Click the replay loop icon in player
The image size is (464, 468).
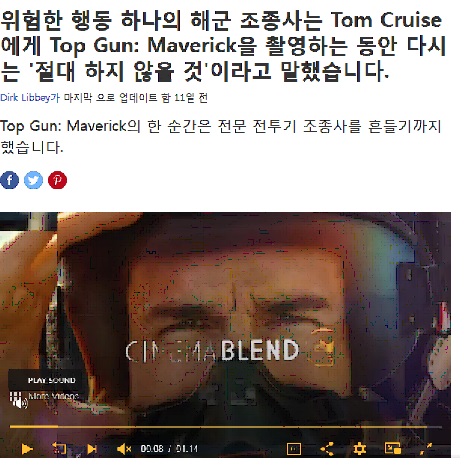tap(59, 449)
